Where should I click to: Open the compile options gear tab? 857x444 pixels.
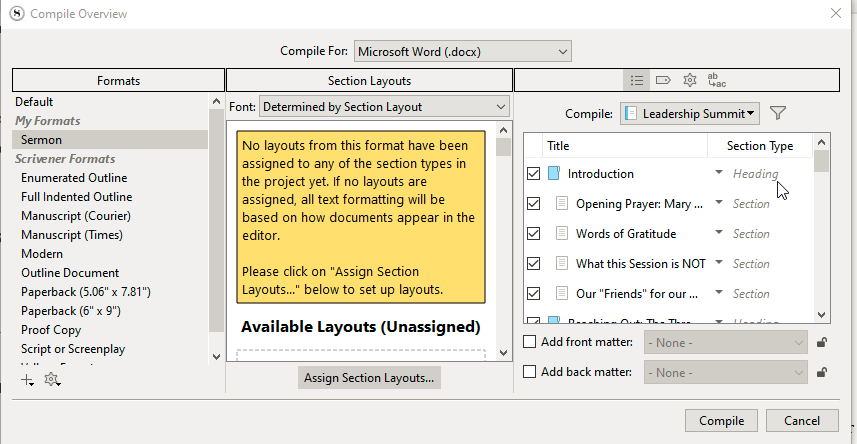[689, 80]
